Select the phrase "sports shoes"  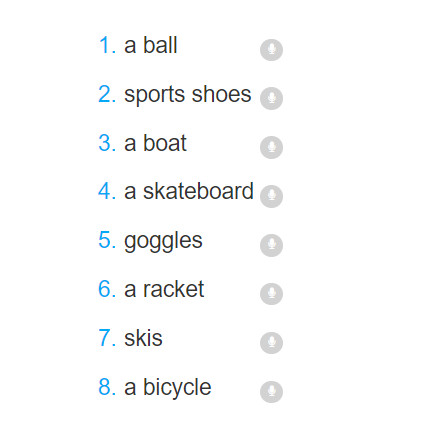coord(188,95)
